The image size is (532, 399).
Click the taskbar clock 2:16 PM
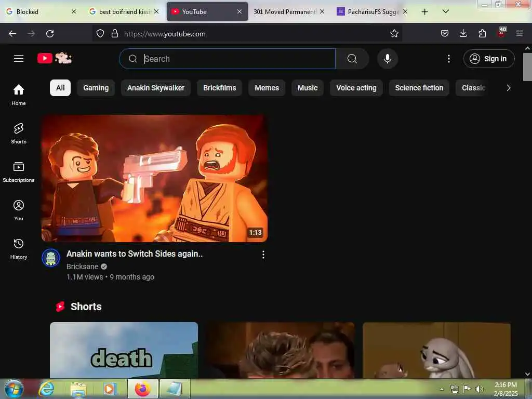pyautogui.click(x=506, y=389)
